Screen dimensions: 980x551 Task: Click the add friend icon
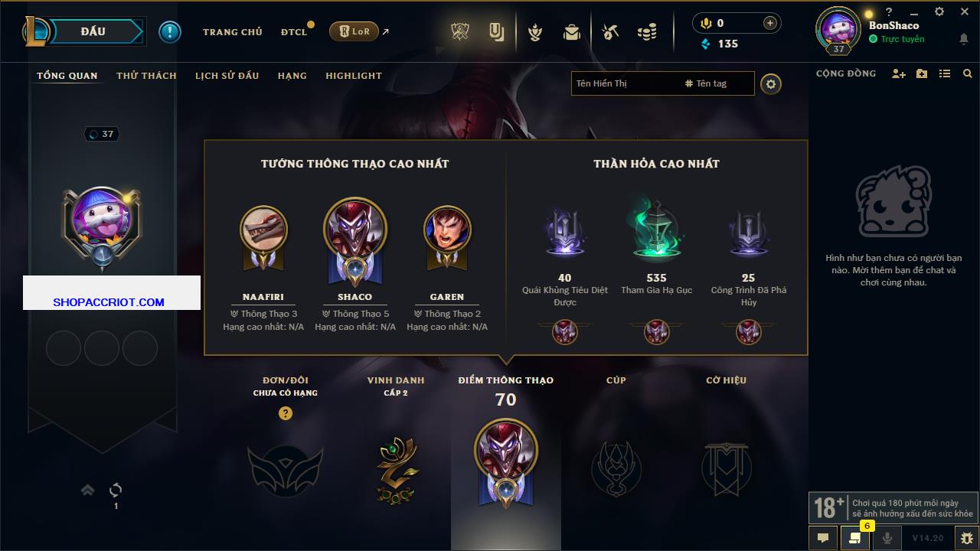[x=899, y=74]
